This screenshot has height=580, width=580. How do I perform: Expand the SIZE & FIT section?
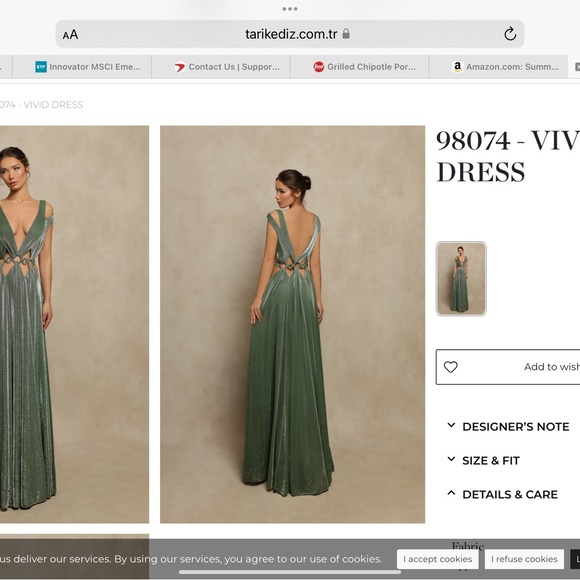(x=483, y=461)
